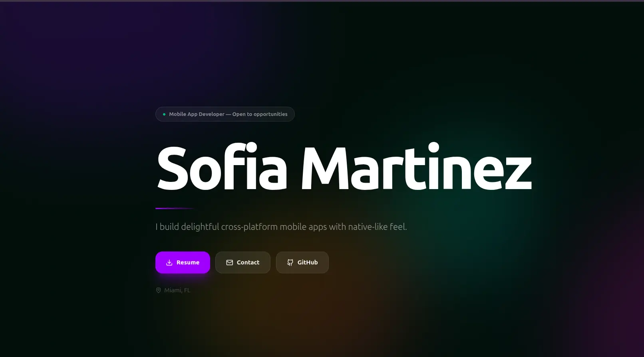644x357 pixels.
Task: Follow the GitHub link label
Action: pyautogui.click(x=307, y=263)
